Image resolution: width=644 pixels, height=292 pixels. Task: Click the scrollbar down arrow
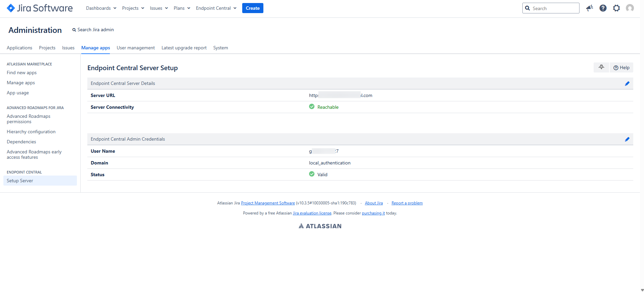pyautogui.click(x=642, y=290)
